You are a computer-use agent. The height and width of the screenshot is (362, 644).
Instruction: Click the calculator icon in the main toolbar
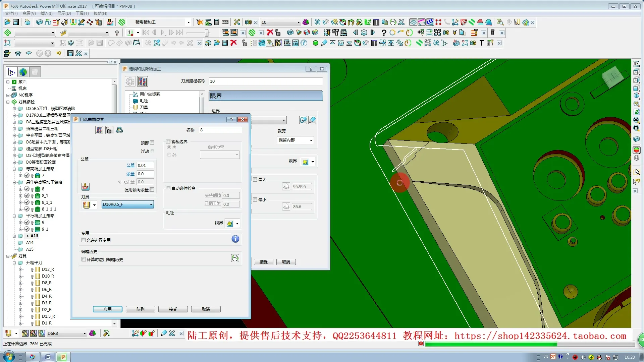(217, 22)
